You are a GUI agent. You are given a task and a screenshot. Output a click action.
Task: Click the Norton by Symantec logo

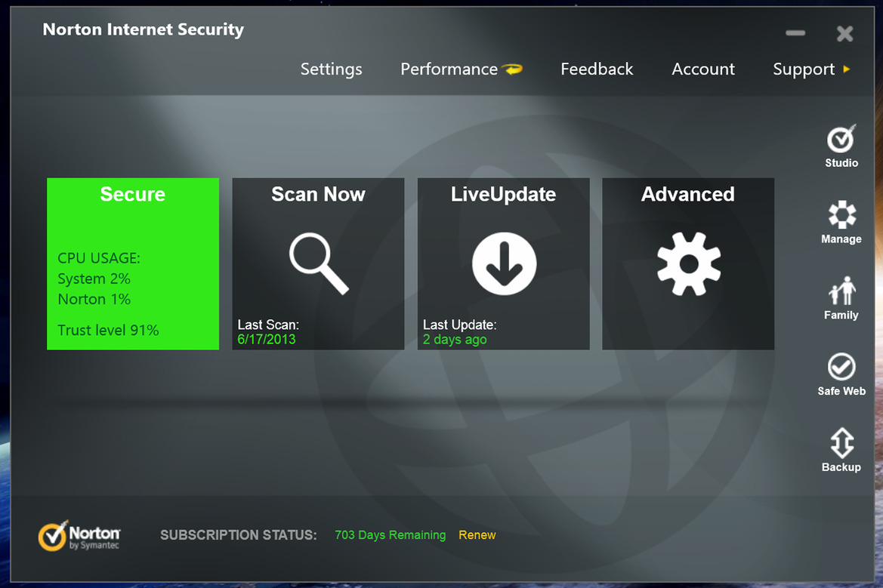pyautogui.click(x=79, y=535)
